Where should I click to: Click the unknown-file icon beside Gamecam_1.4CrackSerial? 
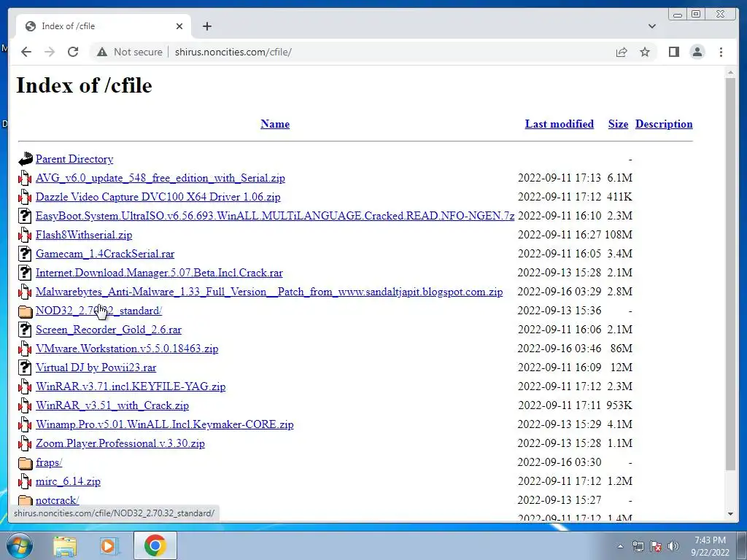(25, 254)
